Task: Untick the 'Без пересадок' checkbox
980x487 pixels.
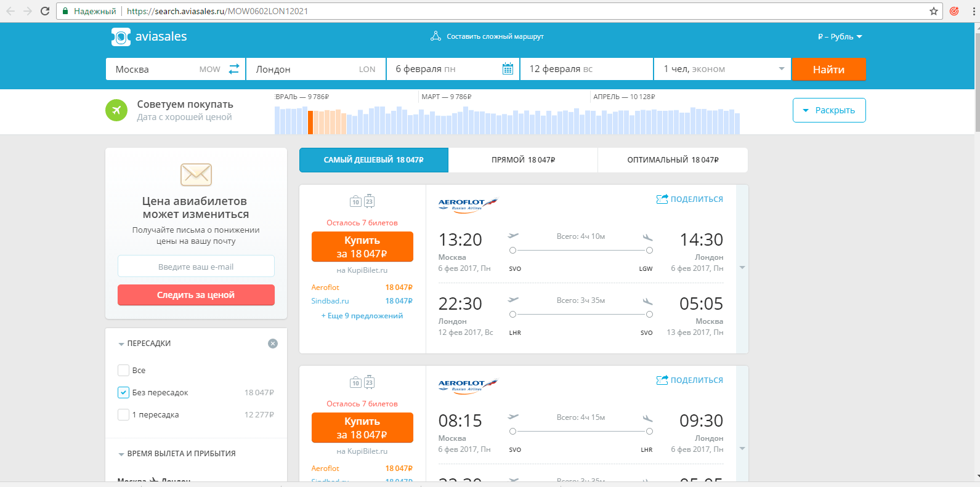Action: [123, 392]
